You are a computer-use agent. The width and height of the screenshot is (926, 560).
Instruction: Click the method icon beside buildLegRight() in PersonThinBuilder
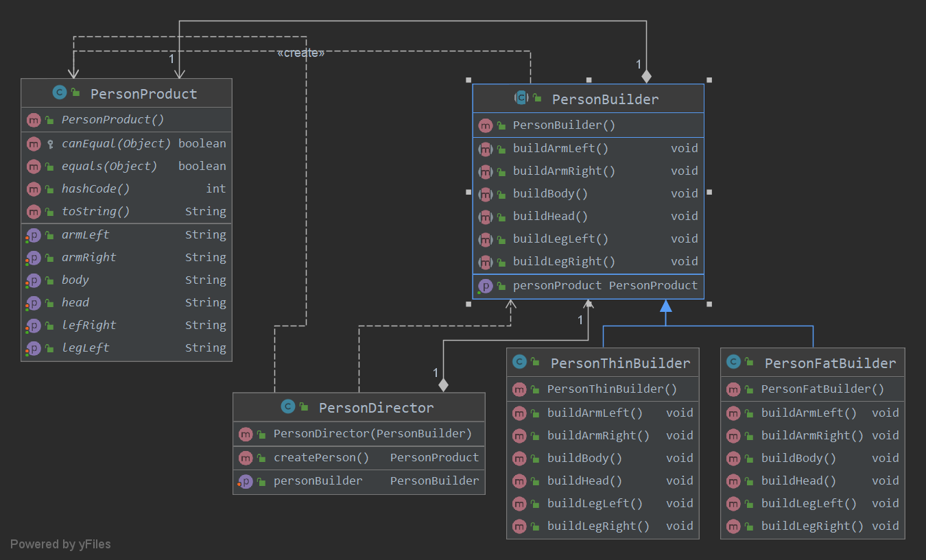[519, 526]
